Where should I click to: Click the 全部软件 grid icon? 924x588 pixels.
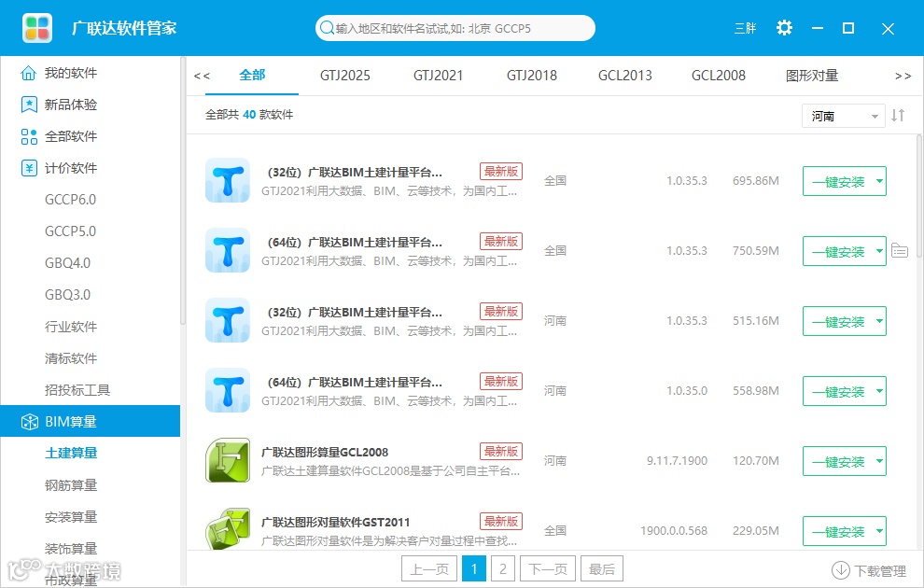28,136
